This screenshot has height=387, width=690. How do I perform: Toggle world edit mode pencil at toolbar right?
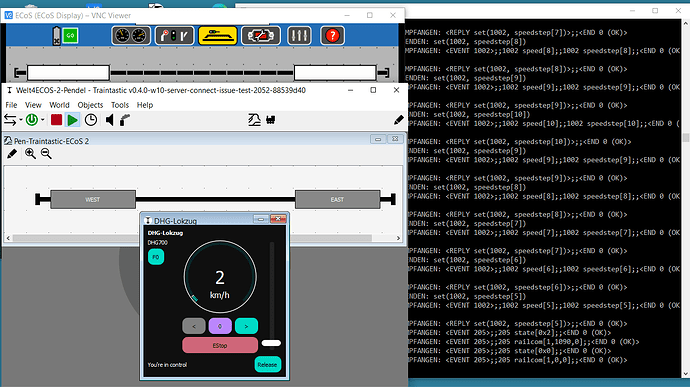coord(399,120)
